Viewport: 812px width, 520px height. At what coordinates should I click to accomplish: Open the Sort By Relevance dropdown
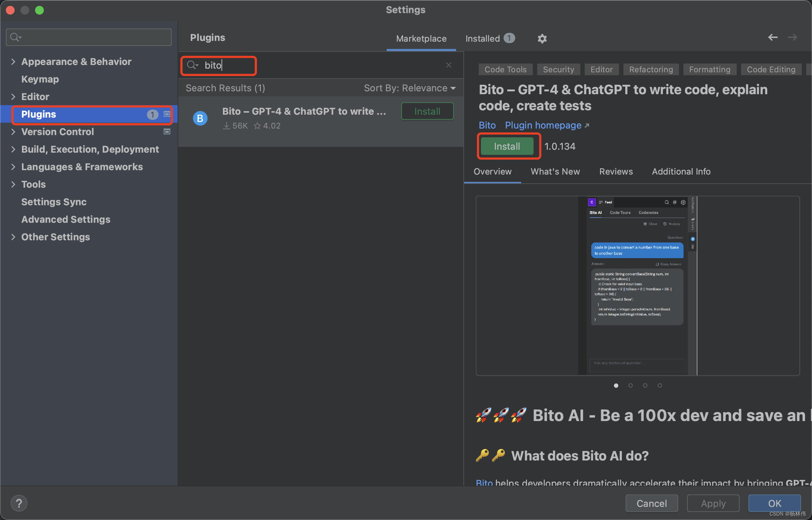[x=410, y=88]
